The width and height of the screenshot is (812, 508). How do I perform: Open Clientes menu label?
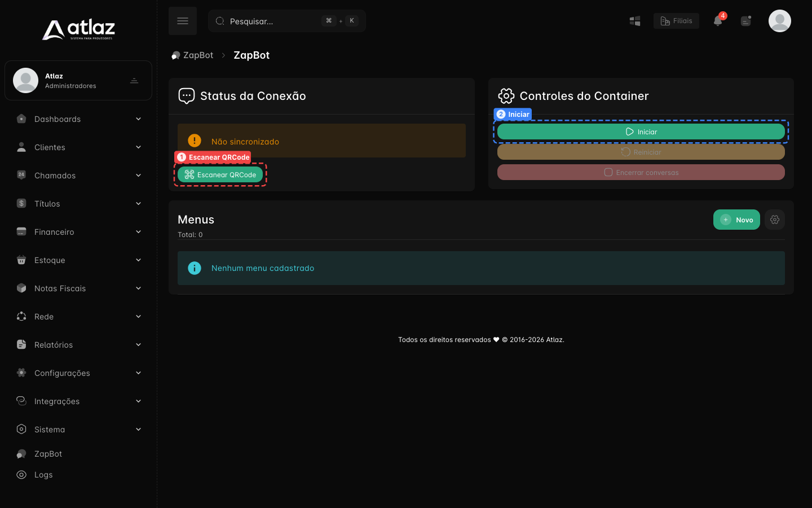tap(50, 147)
